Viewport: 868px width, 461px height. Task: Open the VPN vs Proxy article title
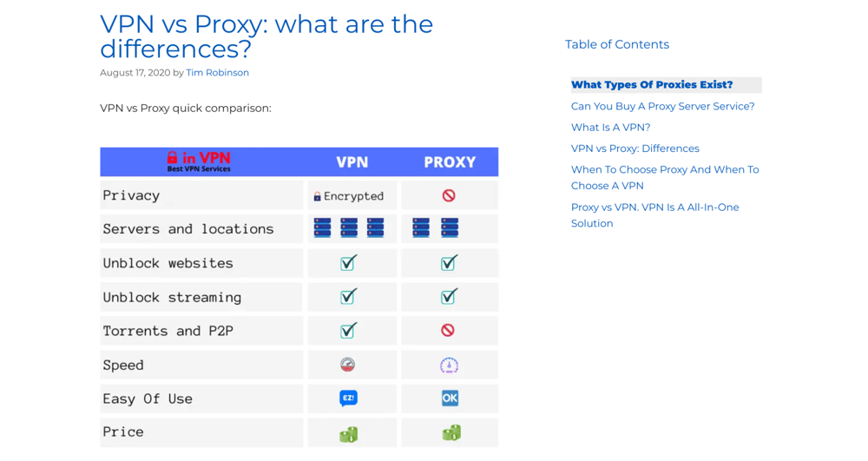coord(266,36)
